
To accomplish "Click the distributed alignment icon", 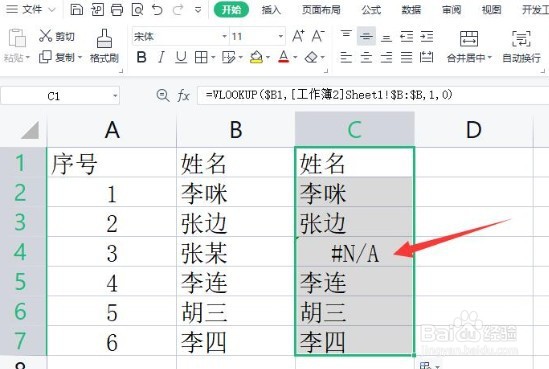I will (x=426, y=57).
